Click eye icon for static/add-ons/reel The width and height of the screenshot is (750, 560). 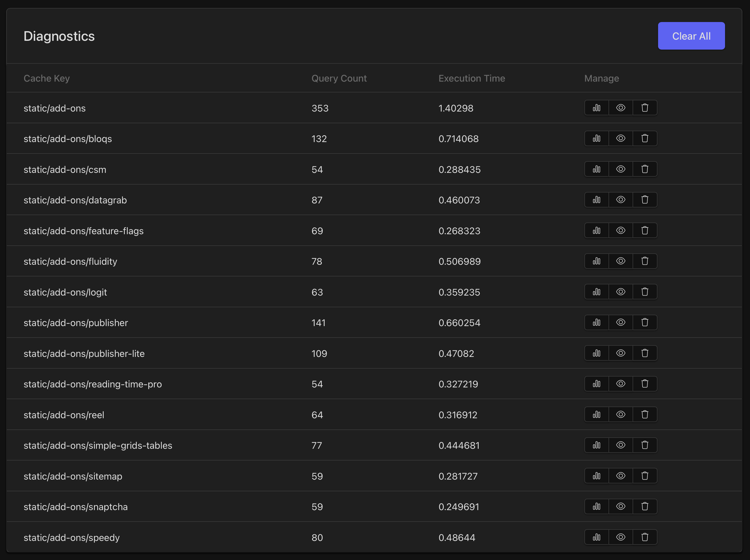[x=620, y=414]
